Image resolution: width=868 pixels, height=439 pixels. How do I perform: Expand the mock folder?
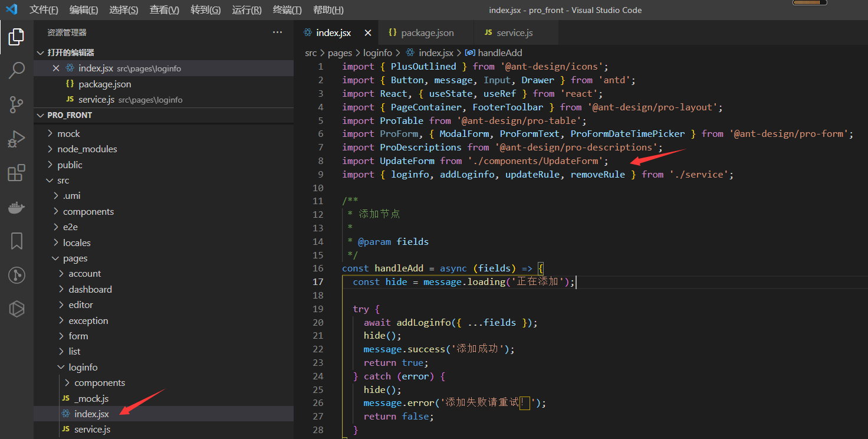(164, 133)
